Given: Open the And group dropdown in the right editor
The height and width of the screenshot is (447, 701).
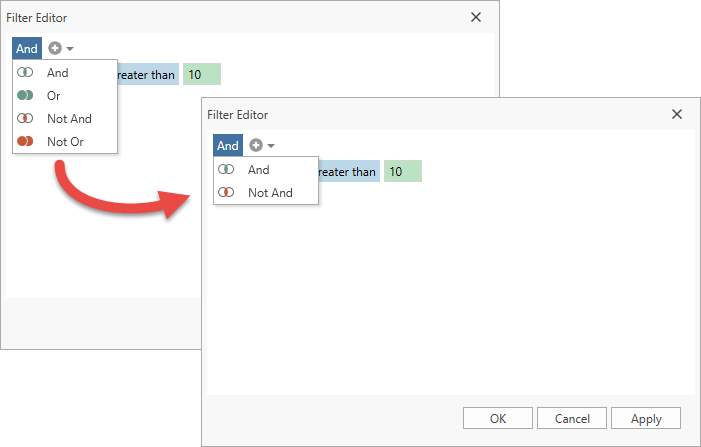Looking at the screenshot, I should (x=228, y=145).
